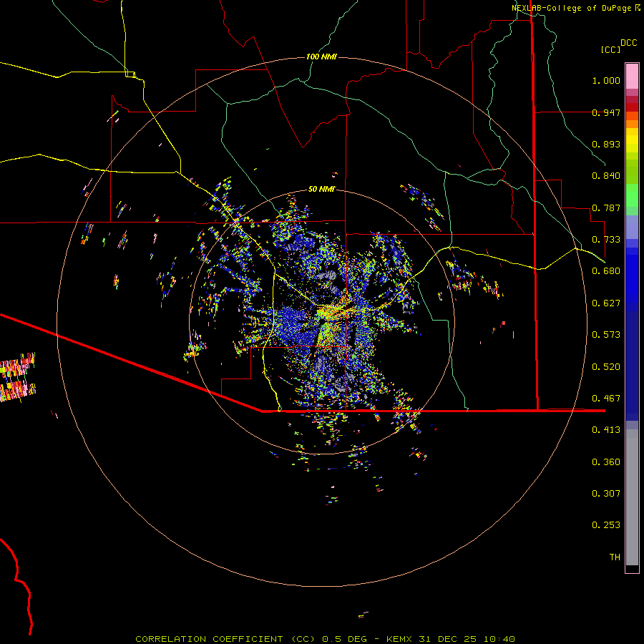Click the [CC] unit label
644x644 pixels.
pos(610,49)
